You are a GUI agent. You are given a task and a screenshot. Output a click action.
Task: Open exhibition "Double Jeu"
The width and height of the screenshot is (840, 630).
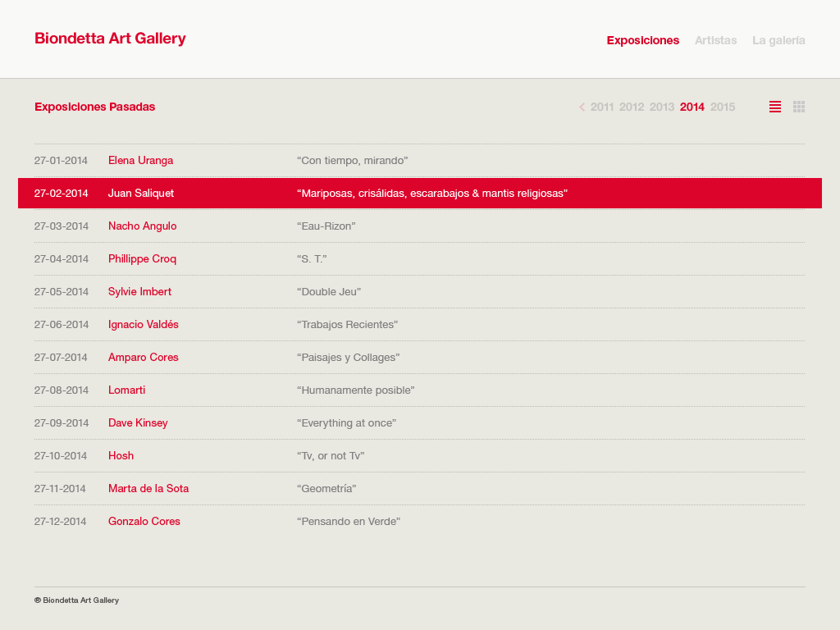tap(328, 292)
